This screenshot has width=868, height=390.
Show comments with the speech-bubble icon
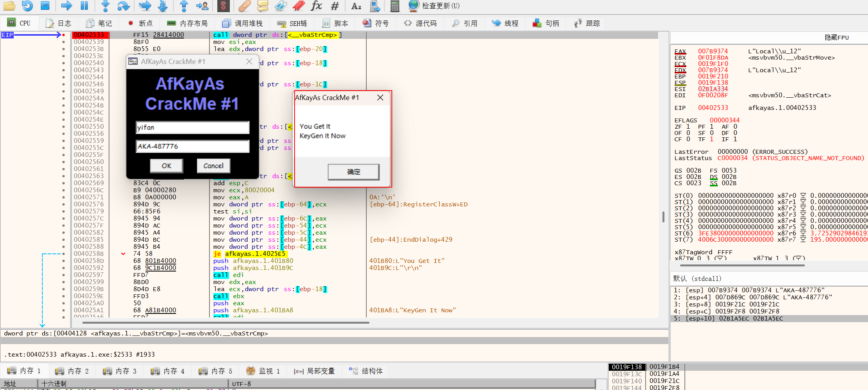click(262, 5)
